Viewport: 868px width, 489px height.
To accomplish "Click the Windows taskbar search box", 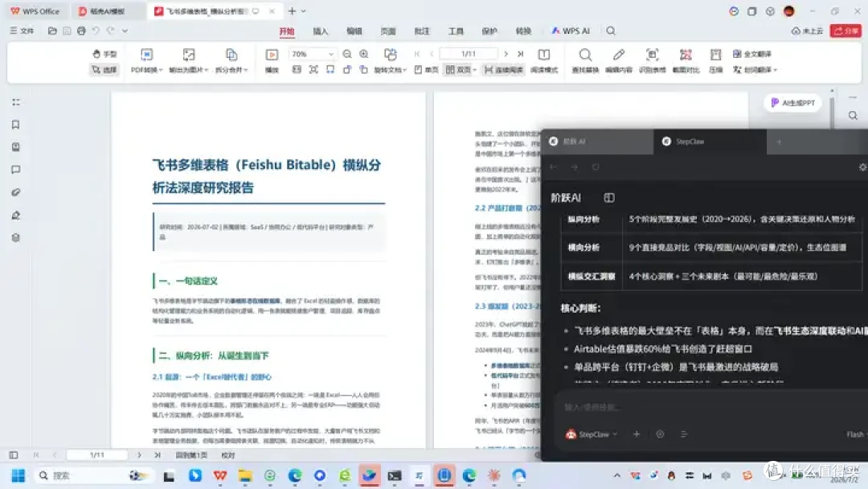I will [93, 475].
